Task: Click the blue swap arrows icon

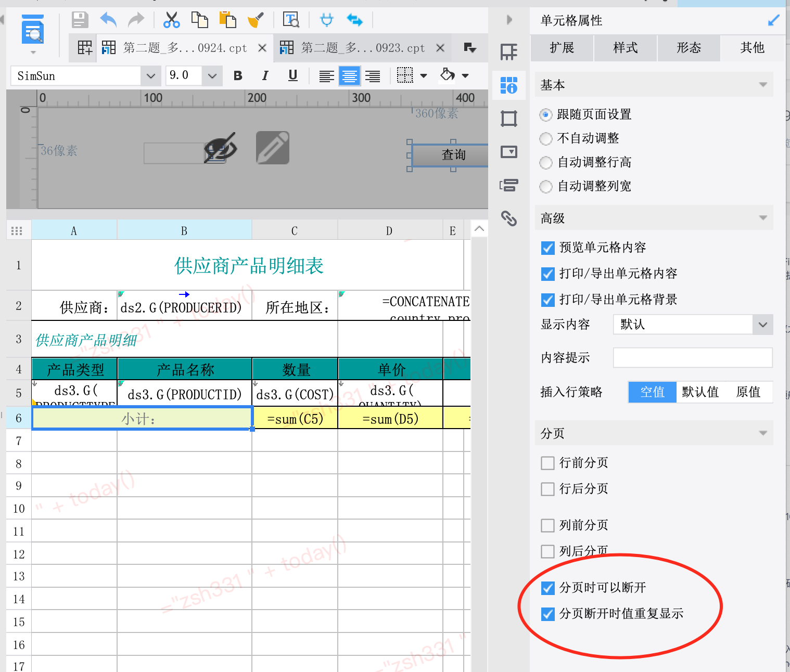Action: click(355, 20)
